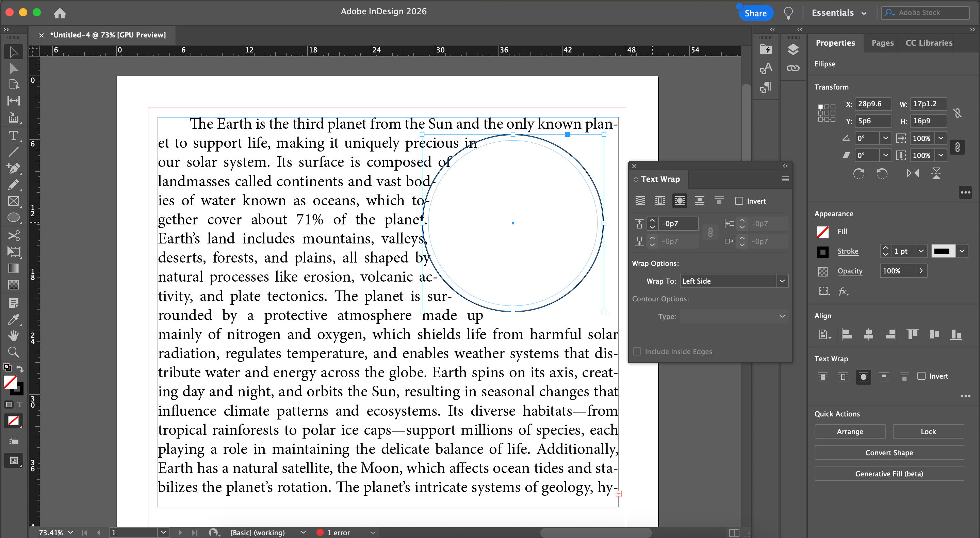Select the Eyedropper tool
Screen dimensions: 980x538
tap(13, 319)
